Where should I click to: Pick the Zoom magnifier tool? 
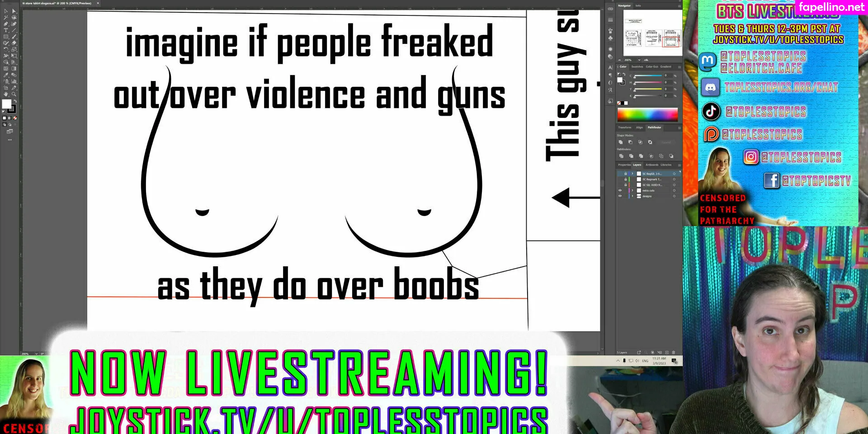tap(14, 94)
